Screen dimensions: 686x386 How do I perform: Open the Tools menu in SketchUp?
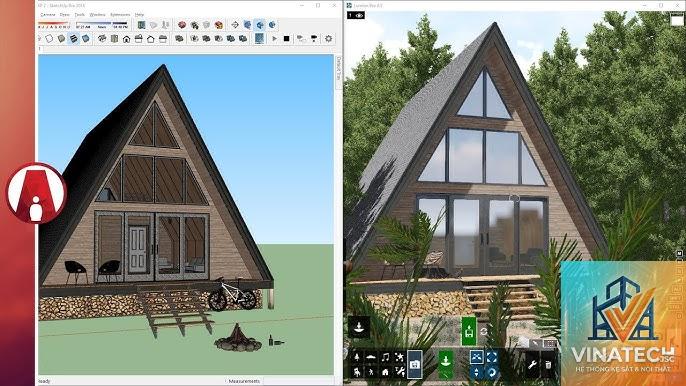pos(79,14)
